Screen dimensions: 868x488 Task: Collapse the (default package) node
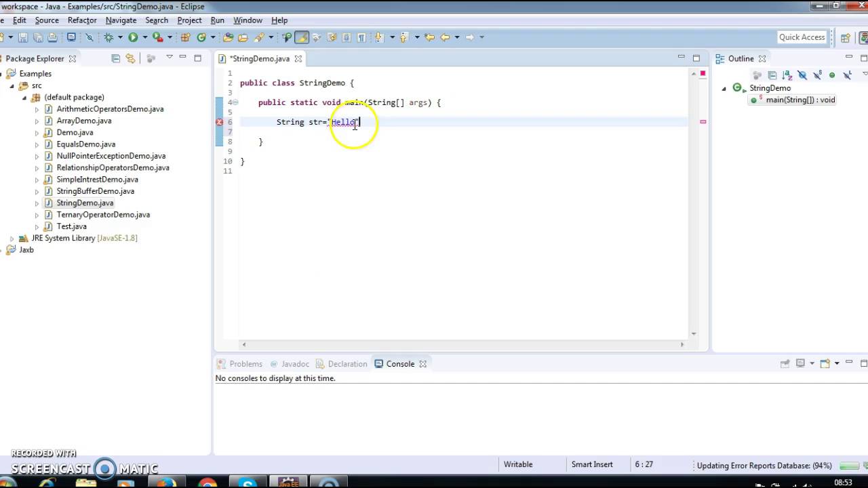pos(24,98)
